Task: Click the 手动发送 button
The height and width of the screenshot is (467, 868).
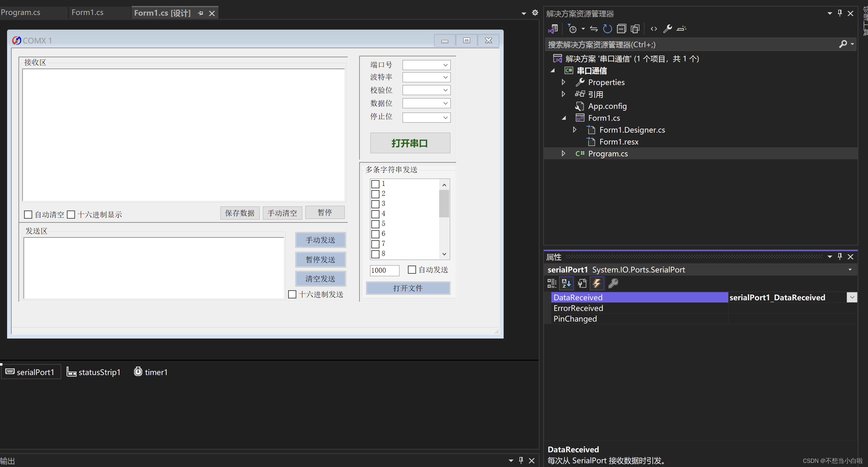Action: tap(320, 240)
